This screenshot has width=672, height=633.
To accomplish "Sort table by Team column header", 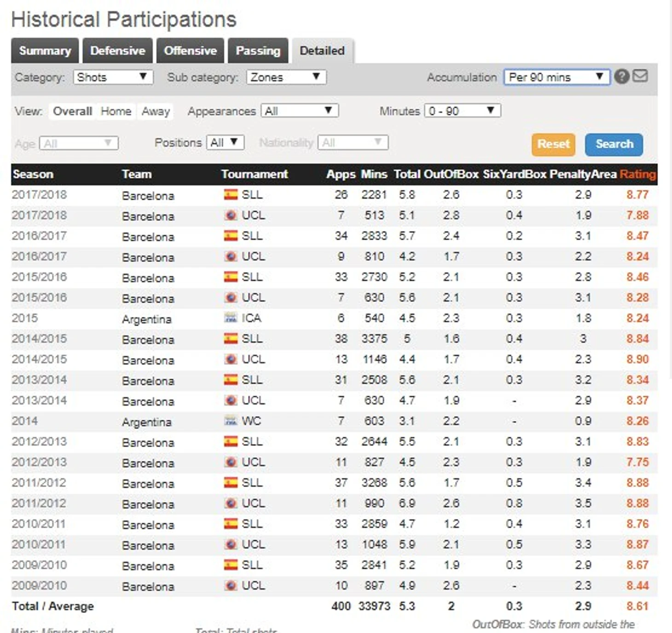I will [137, 174].
